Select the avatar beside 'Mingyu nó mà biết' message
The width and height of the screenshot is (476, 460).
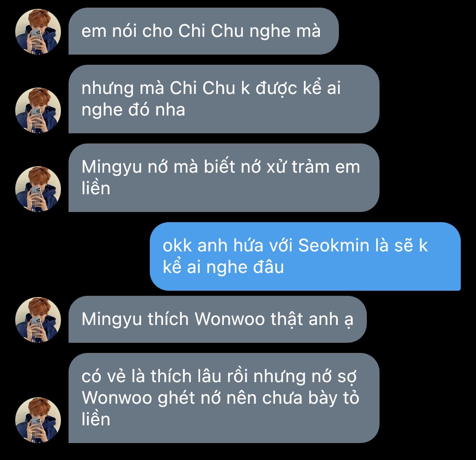pyautogui.click(x=38, y=189)
